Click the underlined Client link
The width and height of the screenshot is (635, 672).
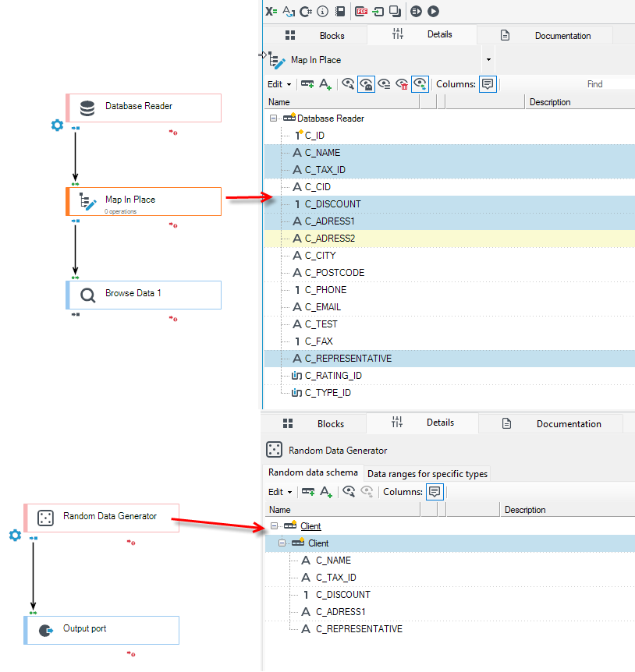point(310,526)
